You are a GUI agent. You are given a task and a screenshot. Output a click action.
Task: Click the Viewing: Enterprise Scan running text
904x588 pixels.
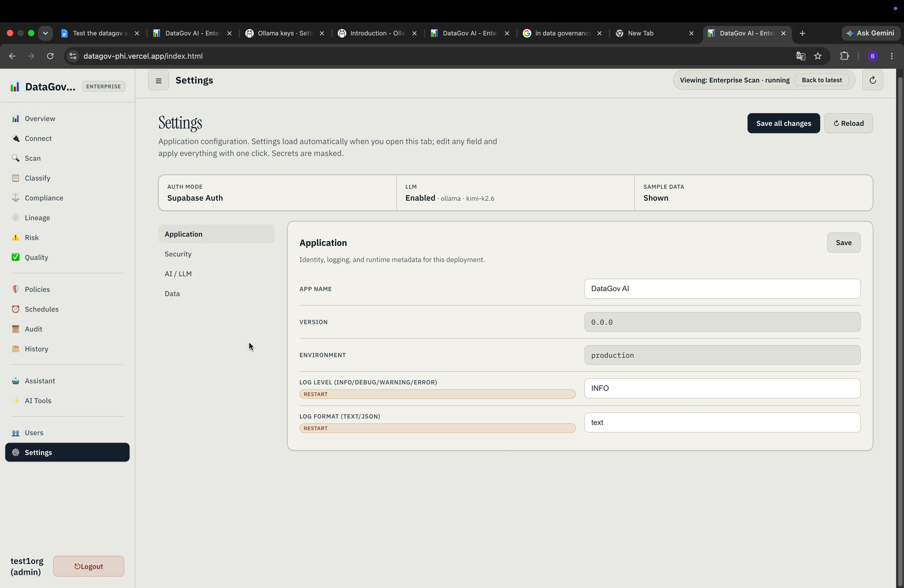(x=734, y=80)
